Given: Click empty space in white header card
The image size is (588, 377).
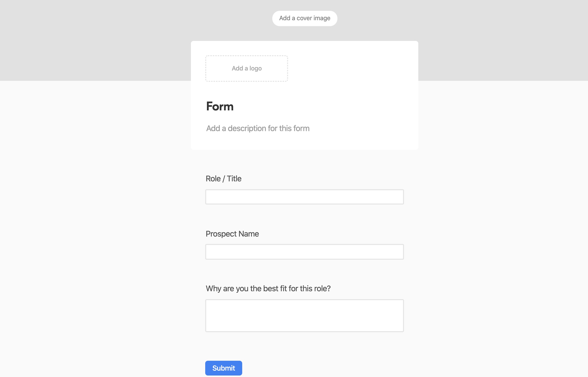Looking at the screenshot, I should point(358,74).
